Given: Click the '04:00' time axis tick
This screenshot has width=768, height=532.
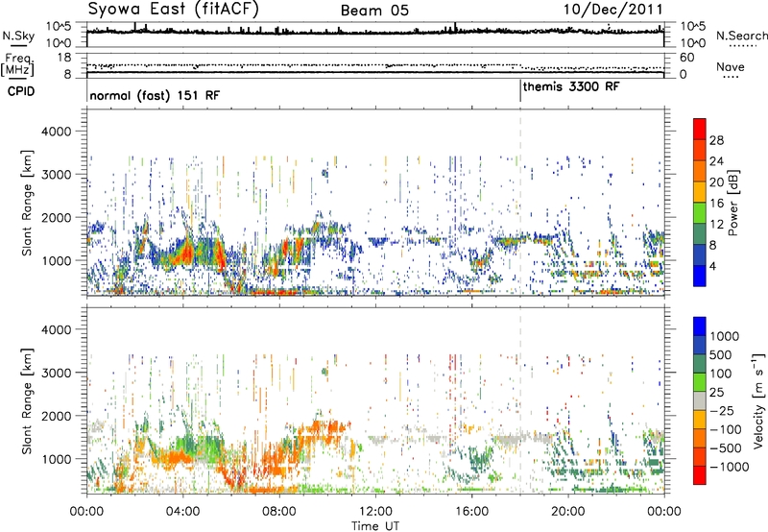Looking at the screenshot, I should [x=182, y=512].
